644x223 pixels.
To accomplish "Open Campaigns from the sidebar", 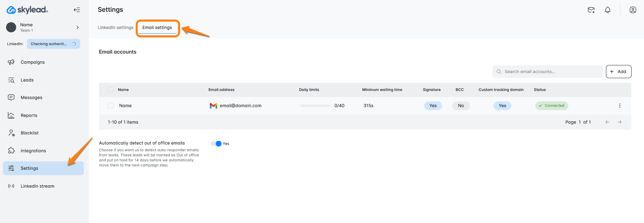I will click(x=33, y=62).
